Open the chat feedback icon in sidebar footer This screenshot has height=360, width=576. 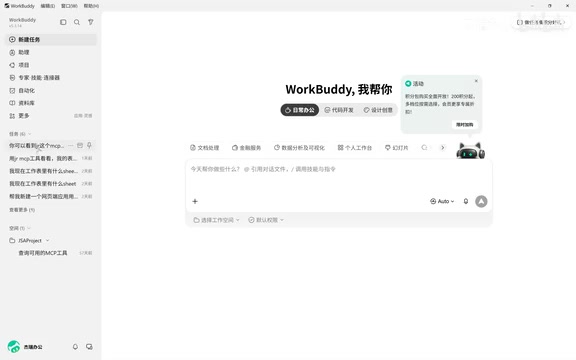pyautogui.click(x=89, y=347)
